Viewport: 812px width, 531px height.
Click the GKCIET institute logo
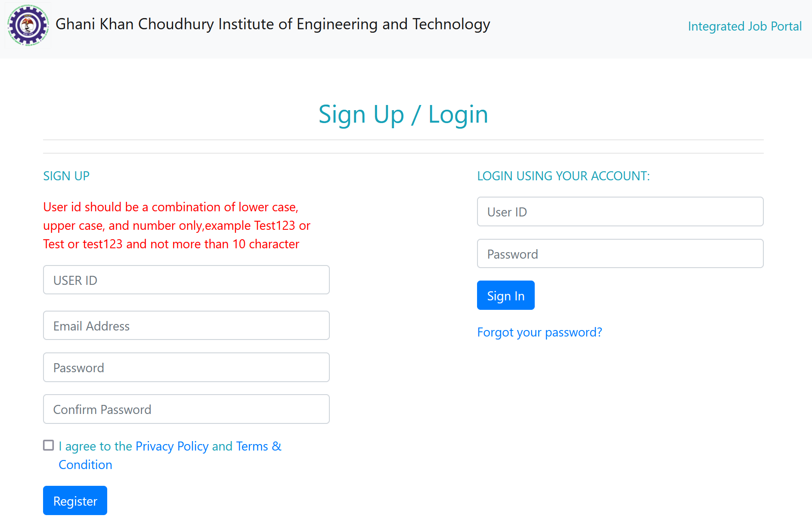pos(28,25)
